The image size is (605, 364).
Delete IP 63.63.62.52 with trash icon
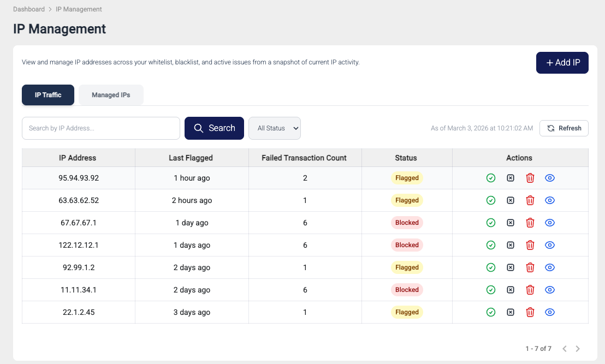(530, 200)
